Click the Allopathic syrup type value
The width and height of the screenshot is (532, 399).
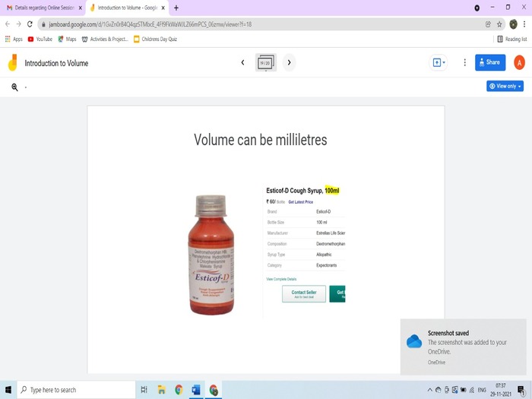(x=324, y=255)
